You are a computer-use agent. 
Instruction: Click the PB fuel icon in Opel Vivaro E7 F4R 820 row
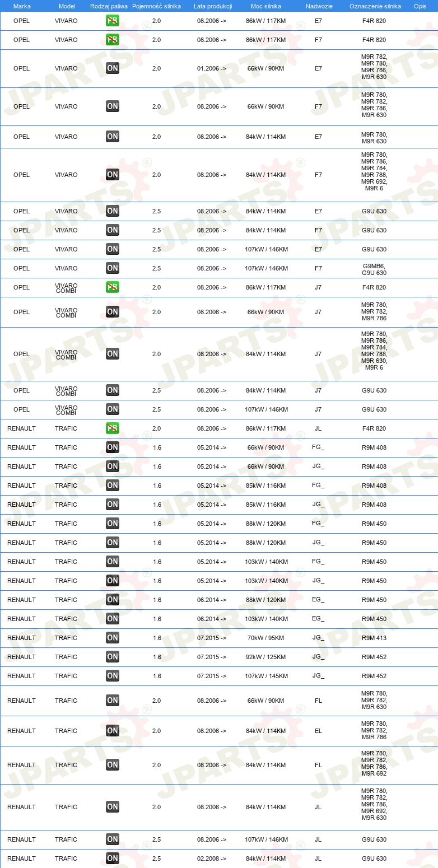click(x=113, y=21)
